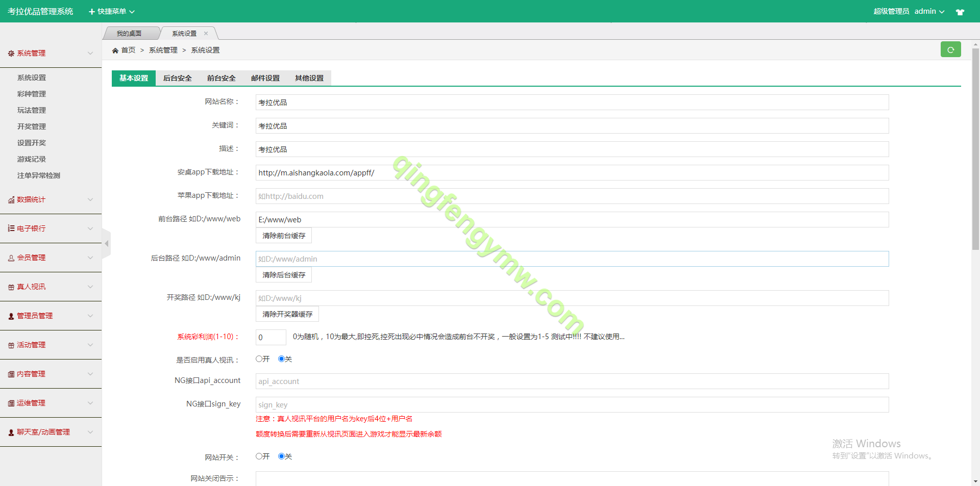Click the 数据统计 chart icon
The height and width of the screenshot is (486, 980).
point(11,200)
